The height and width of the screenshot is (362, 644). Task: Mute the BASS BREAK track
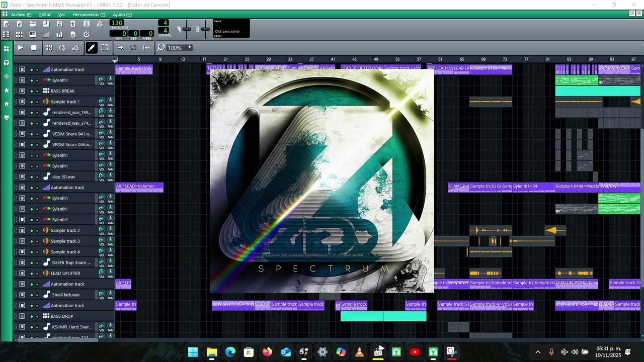click(x=32, y=91)
